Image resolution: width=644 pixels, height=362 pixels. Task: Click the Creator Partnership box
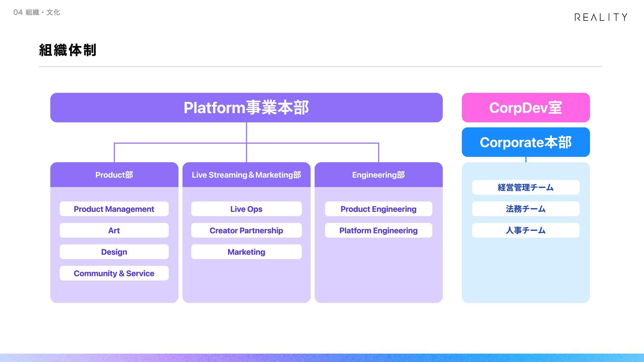[246, 231]
